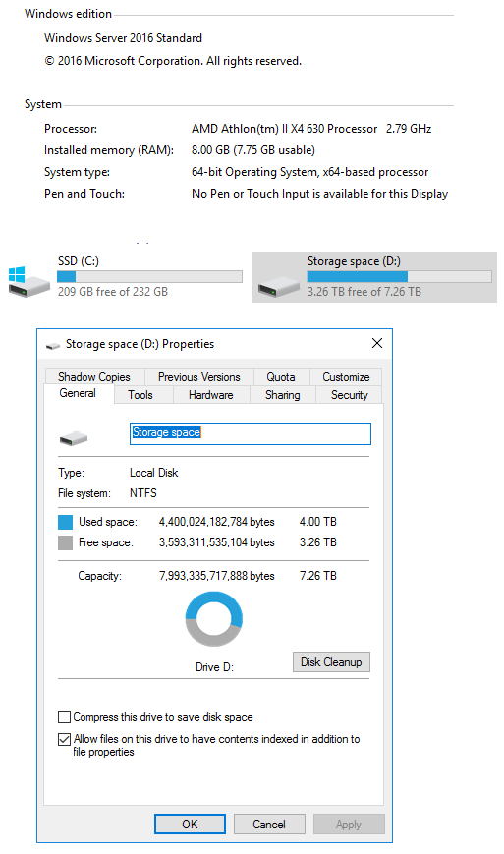Switch to the Tools tab
This screenshot has width=504, height=854.
[x=140, y=395]
